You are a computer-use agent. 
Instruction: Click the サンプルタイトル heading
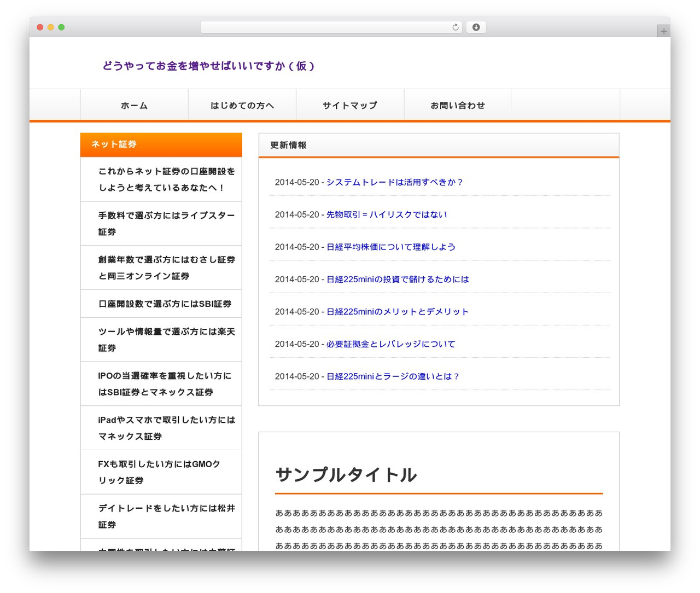(x=346, y=475)
